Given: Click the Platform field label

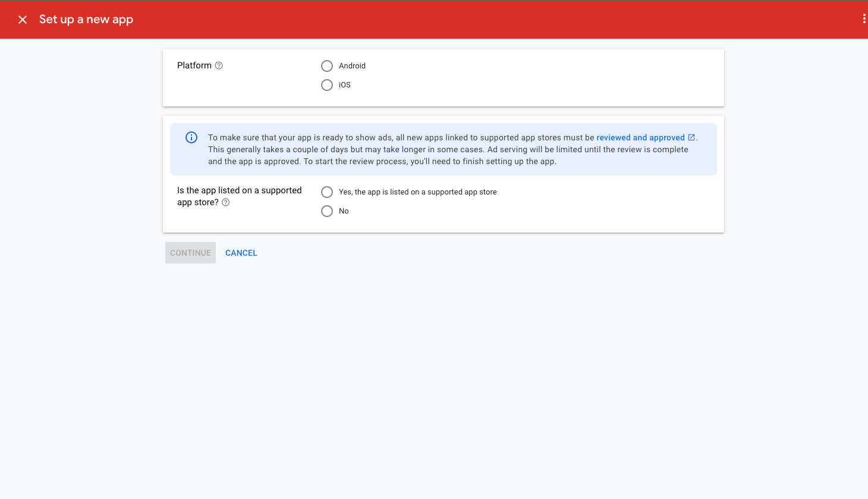Looking at the screenshot, I should pyautogui.click(x=194, y=65).
